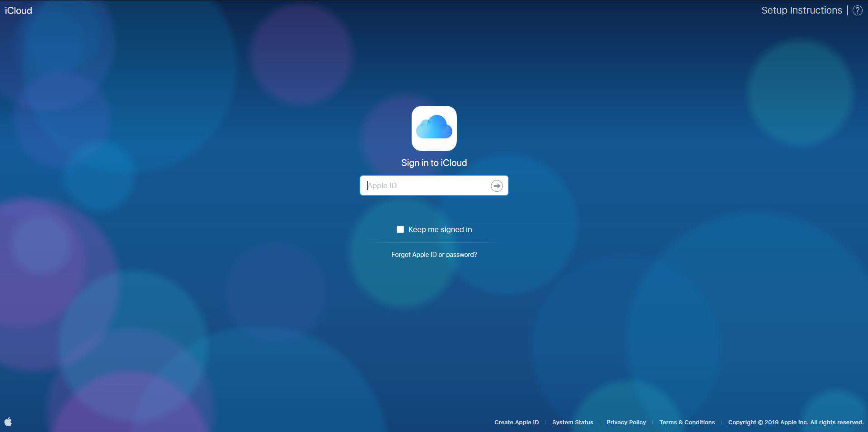This screenshot has width=868, height=432.
Task: Click the Apple logo in the bottom corner
Action: [x=8, y=422]
